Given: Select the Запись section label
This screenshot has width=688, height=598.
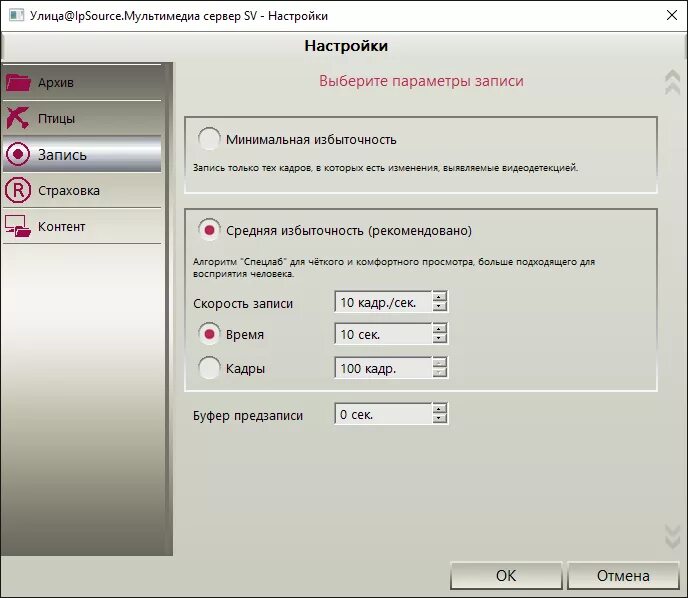Looking at the screenshot, I should (62, 155).
